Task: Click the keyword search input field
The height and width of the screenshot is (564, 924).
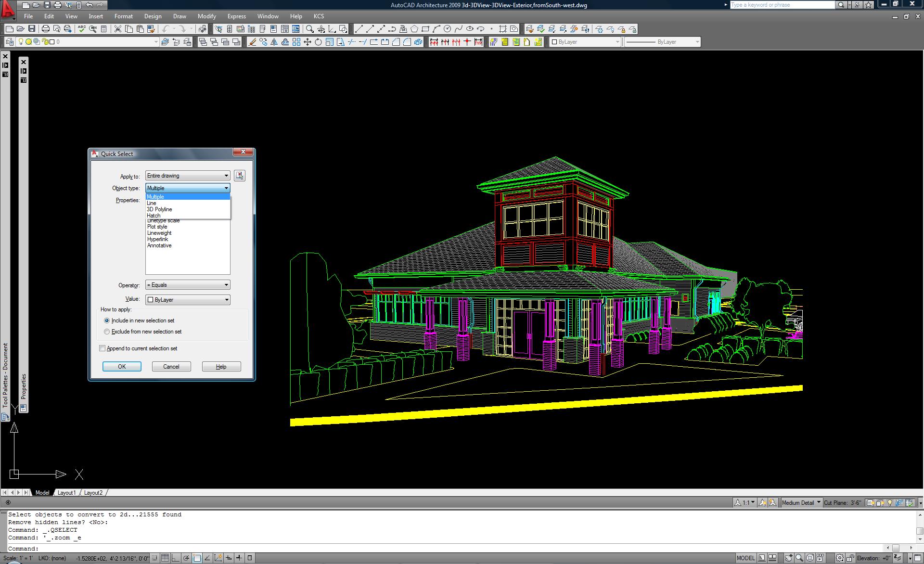Action: (x=782, y=5)
